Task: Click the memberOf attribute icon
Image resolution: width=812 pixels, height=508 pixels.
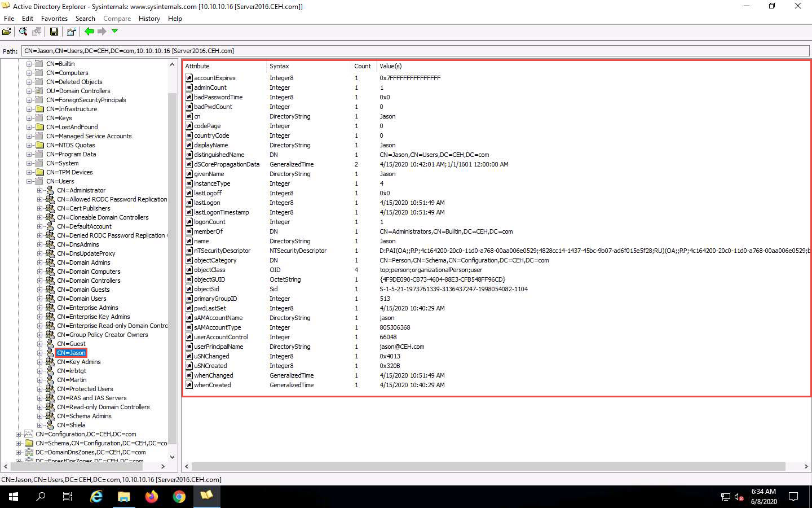Action: click(189, 231)
